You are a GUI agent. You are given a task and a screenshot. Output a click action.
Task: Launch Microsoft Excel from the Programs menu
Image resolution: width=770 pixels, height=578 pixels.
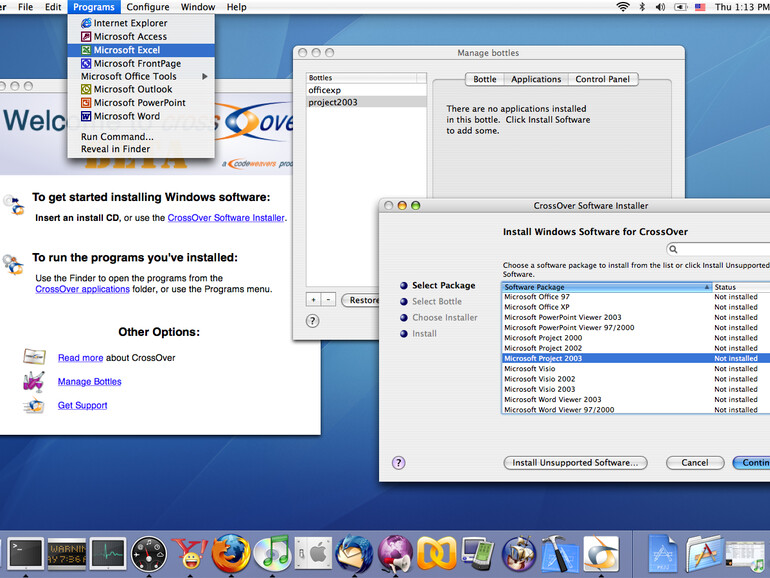click(x=126, y=50)
